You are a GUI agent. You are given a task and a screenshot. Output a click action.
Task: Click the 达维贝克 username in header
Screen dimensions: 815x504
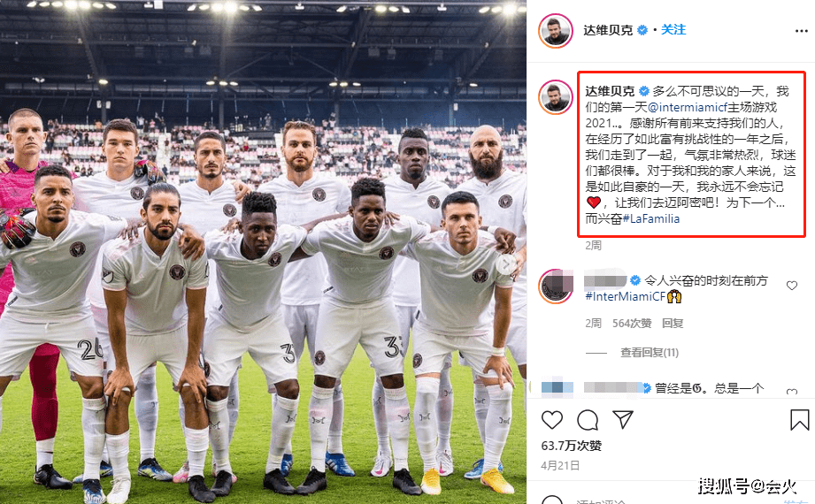coord(608,30)
